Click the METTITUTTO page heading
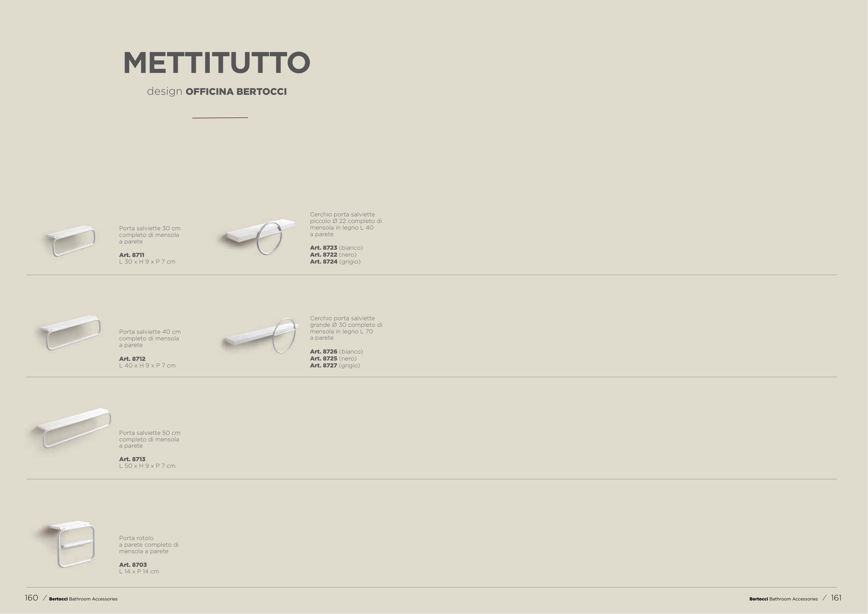The width and height of the screenshot is (868, 614). (217, 63)
